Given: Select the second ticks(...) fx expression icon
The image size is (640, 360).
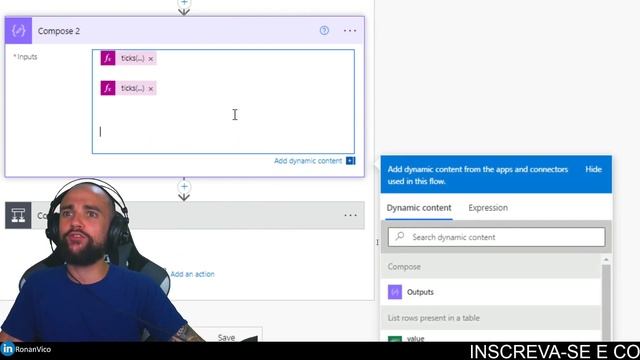Looking at the screenshot, I should pyautogui.click(x=108, y=88).
